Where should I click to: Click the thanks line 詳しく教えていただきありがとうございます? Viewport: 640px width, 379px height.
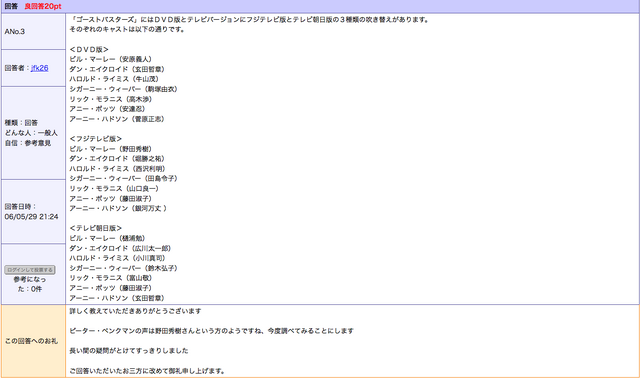pyautogui.click(x=136, y=311)
